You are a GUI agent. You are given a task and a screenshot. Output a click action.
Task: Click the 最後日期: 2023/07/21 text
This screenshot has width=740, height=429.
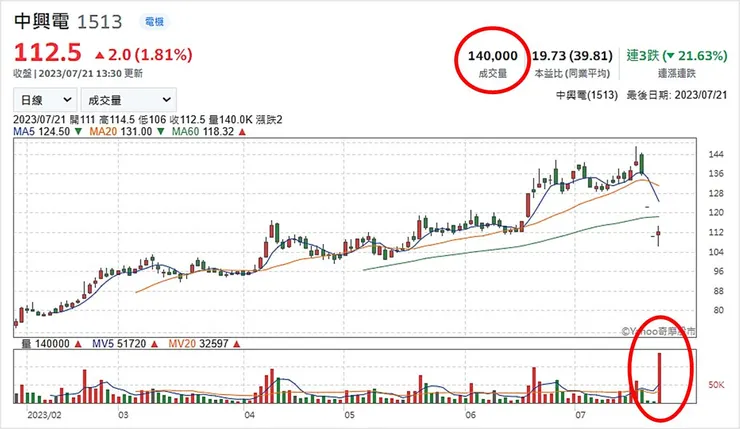click(x=677, y=95)
